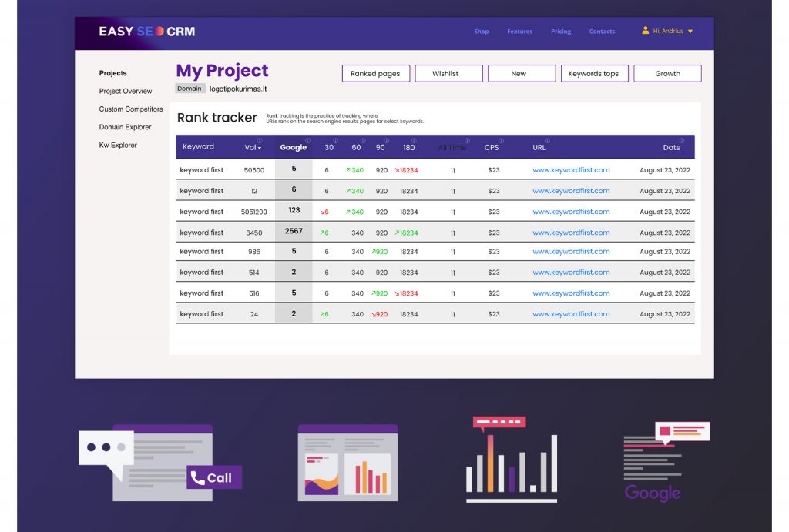Click the info icon above the 60 column
Image resolution: width=789 pixels, height=532 pixels.
363,141
